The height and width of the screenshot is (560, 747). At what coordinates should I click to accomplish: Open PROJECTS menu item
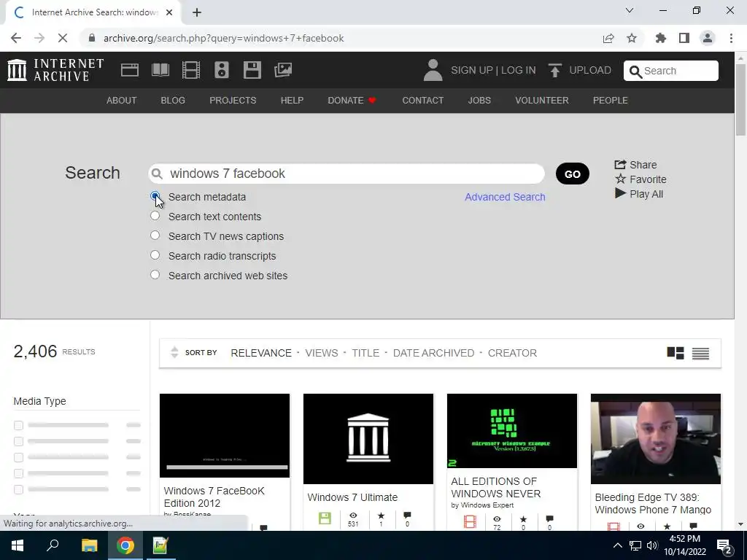point(233,101)
